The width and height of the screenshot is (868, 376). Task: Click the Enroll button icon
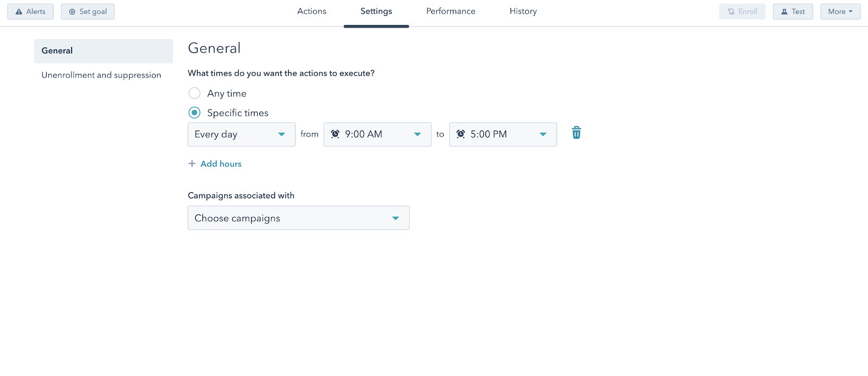731,12
